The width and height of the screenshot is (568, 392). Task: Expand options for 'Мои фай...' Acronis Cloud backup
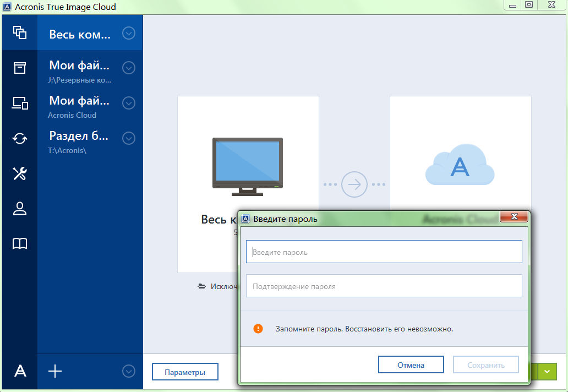tap(129, 103)
